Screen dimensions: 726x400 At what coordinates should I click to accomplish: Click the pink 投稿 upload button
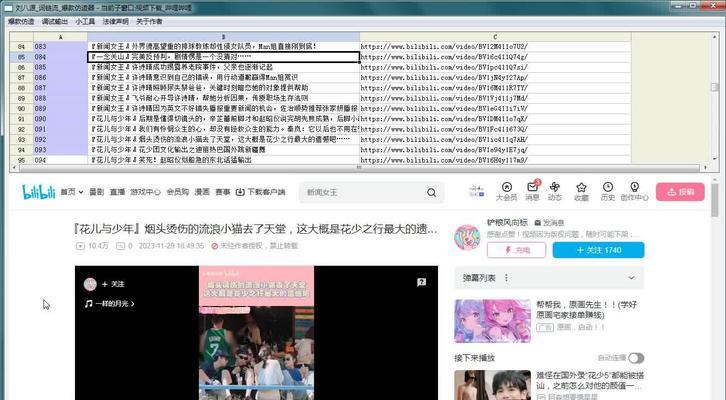(x=680, y=192)
